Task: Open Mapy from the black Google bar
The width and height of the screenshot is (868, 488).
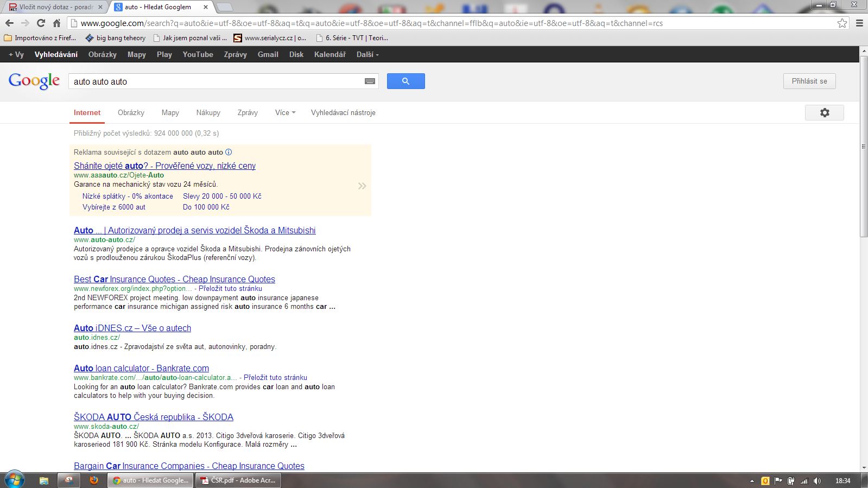Action: click(136, 55)
